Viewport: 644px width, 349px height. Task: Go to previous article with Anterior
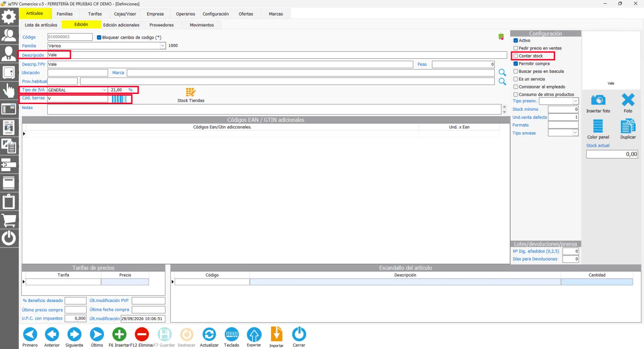tap(52, 334)
